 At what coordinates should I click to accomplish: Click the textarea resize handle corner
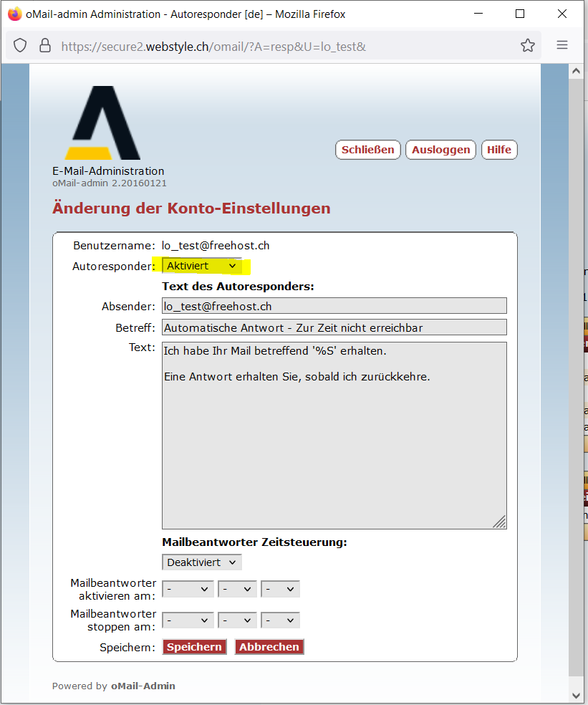click(x=499, y=522)
